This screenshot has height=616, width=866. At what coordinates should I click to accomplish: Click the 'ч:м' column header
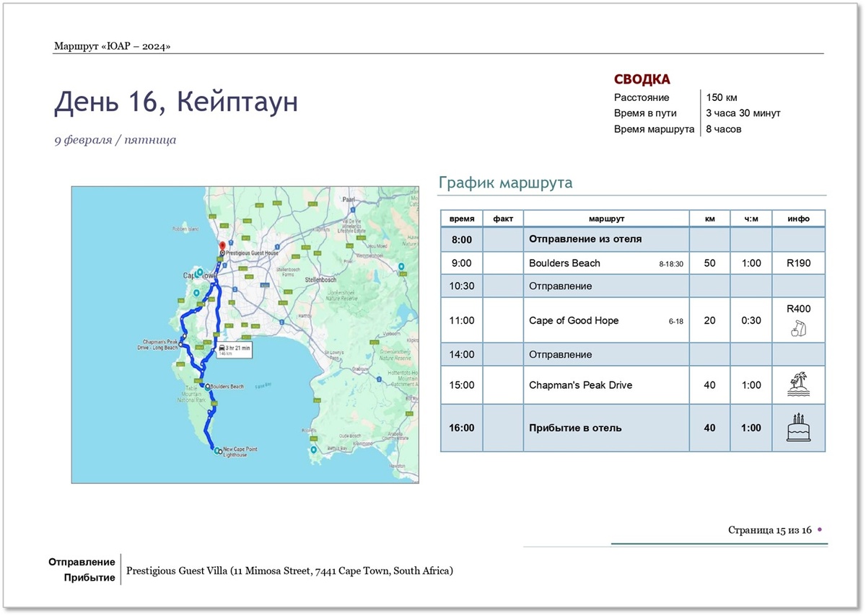751,219
